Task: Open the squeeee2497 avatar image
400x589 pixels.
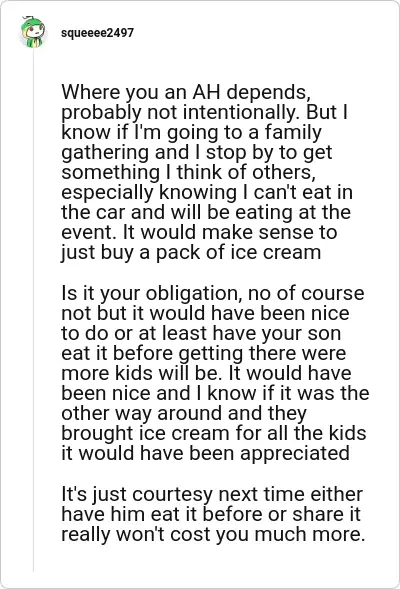Action: coord(33,32)
